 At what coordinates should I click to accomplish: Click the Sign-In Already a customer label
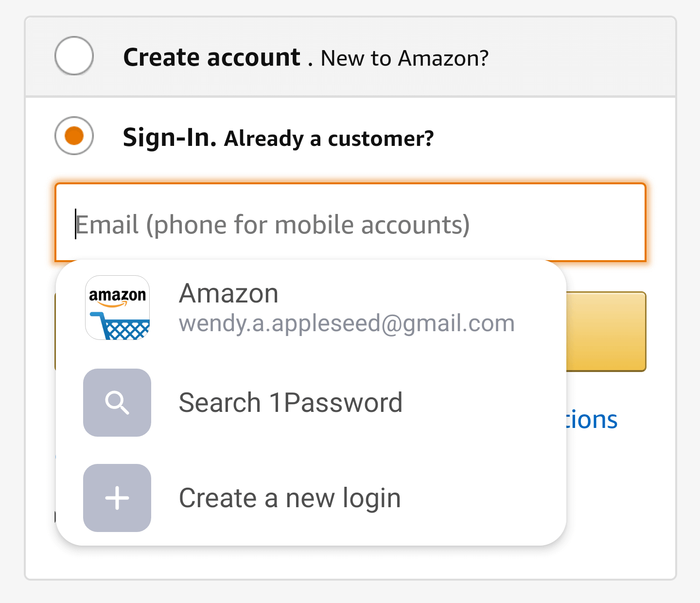coord(278,138)
